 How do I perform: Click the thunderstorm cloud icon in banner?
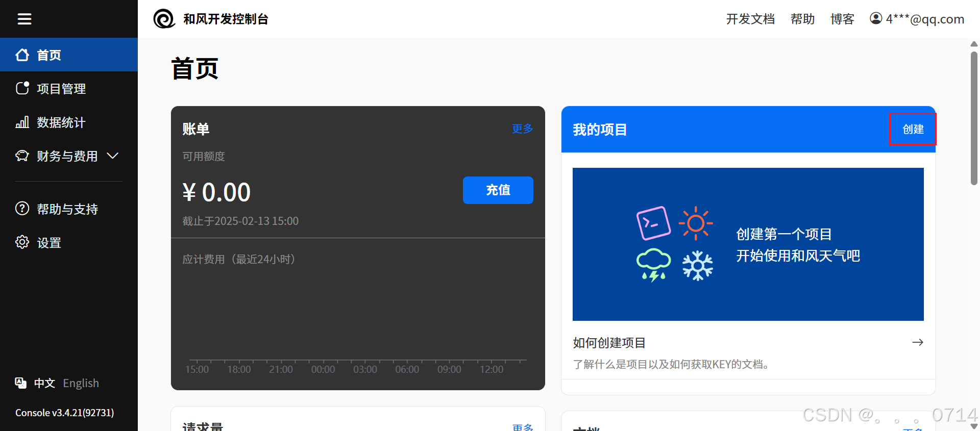653,265
